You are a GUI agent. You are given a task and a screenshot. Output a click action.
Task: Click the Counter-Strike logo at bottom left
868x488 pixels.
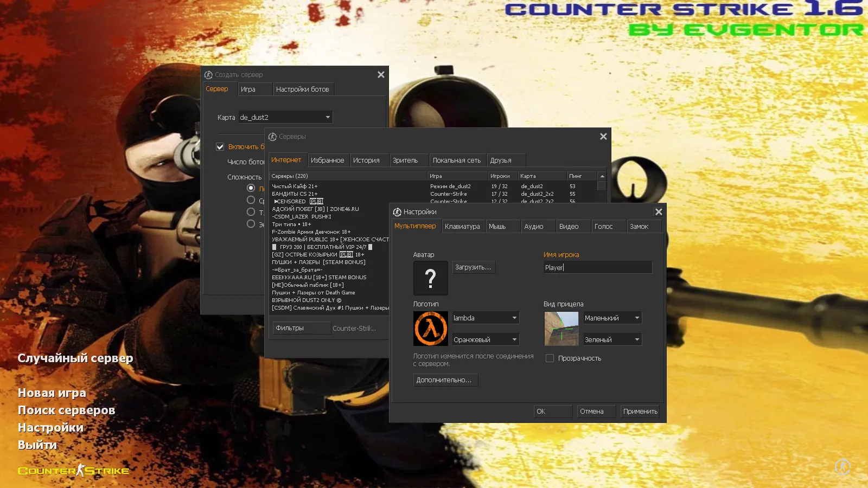[x=73, y=470]
